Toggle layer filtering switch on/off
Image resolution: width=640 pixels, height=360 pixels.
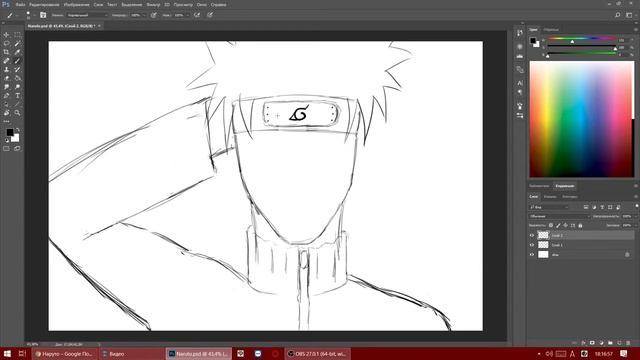637,206
